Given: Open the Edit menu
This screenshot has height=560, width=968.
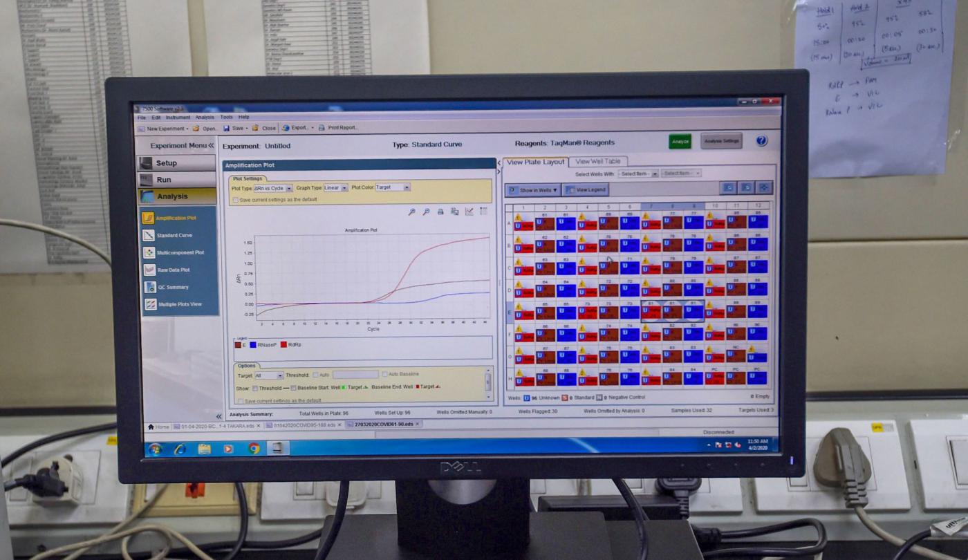Looking at the screenshot, I should (156, 118).
